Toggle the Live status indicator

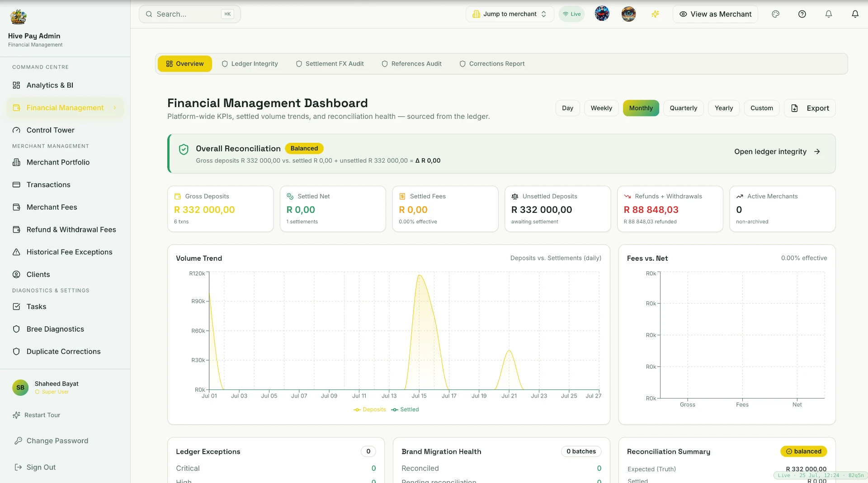[x=571, y=14]
